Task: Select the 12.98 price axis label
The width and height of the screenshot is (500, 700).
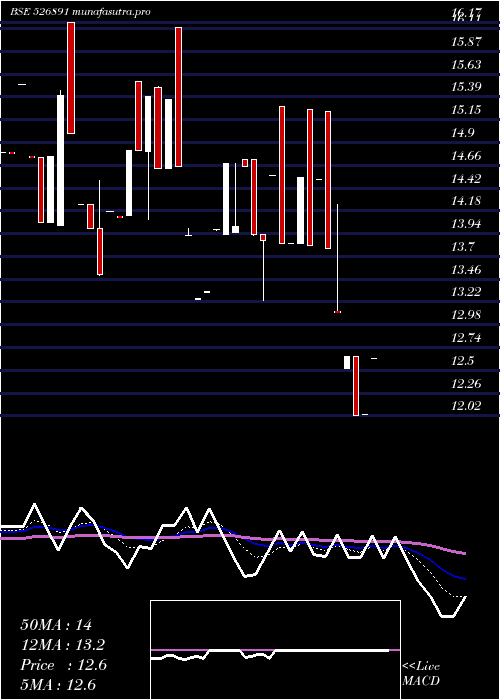Action: point(466,315)
